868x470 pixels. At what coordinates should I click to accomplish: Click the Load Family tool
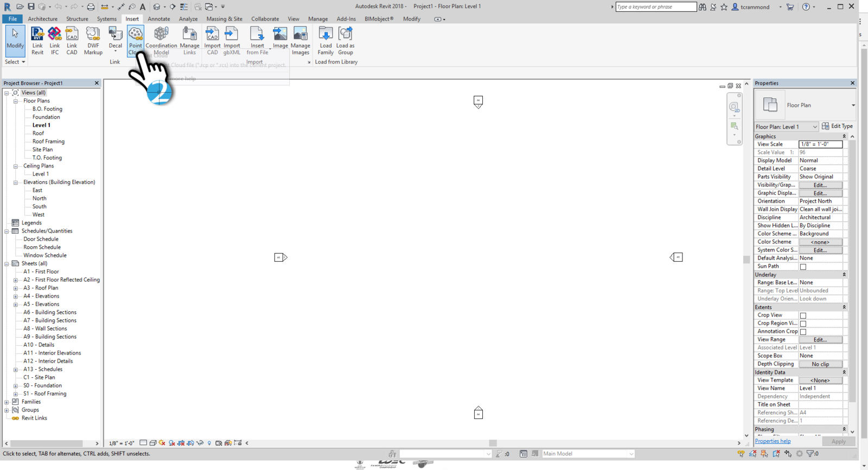coord(325,40)
